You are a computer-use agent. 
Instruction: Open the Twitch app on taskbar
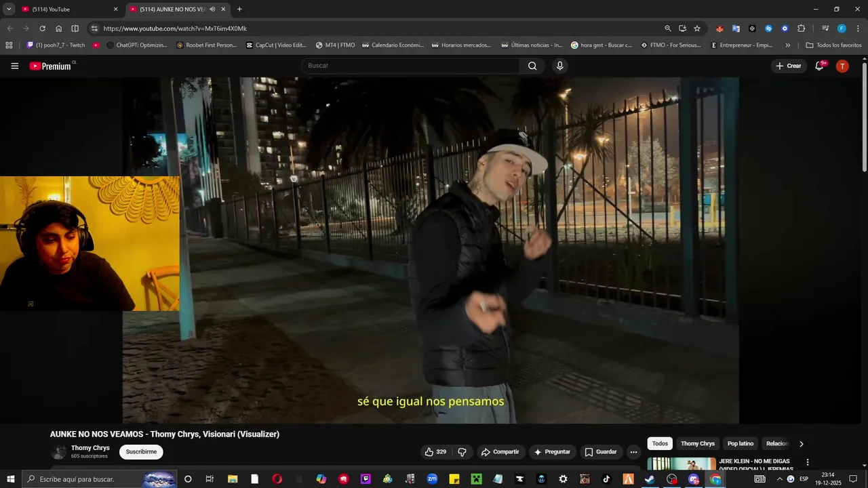click(366, 479)
